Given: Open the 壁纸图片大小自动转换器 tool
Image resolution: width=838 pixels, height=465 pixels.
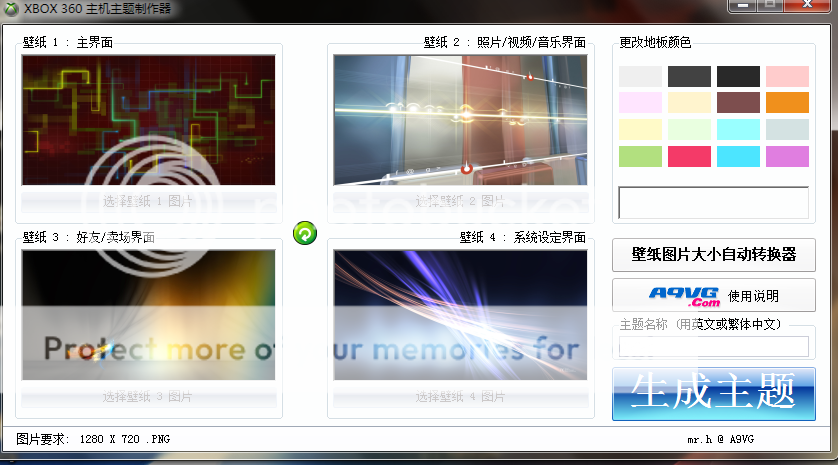Looking at the screenshot, I should (713, 255).
